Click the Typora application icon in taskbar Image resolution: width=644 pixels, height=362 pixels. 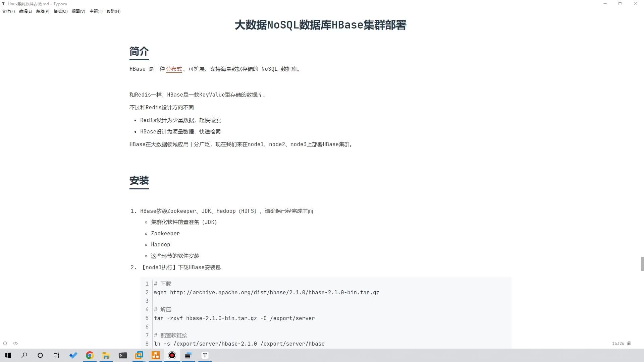205,355
